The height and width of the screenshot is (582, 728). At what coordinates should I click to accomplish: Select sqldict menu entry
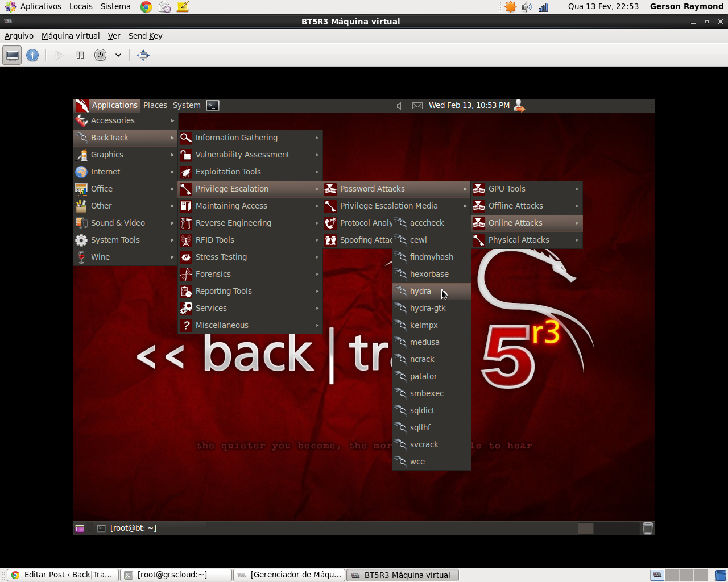point(432,410)
